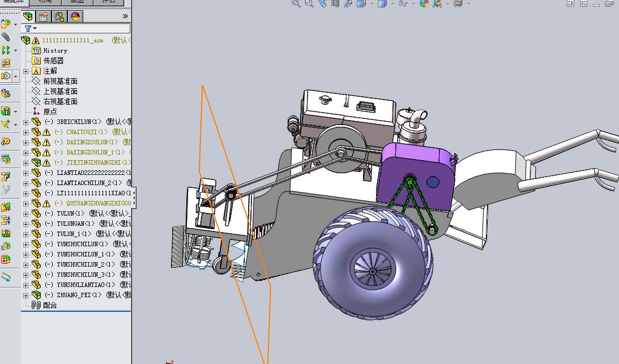Start a New Motion Study

click(x=6, y=141)
